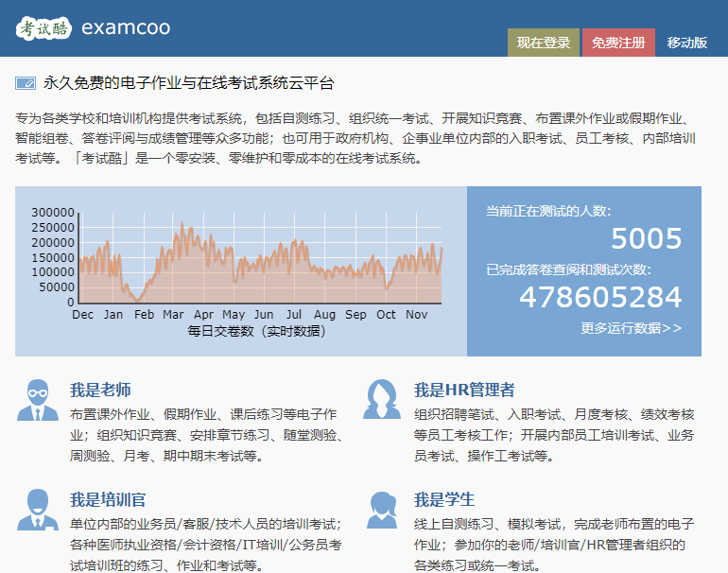Click the student avatar icon
Screen dimensions: 728x573
pos(382,511)
